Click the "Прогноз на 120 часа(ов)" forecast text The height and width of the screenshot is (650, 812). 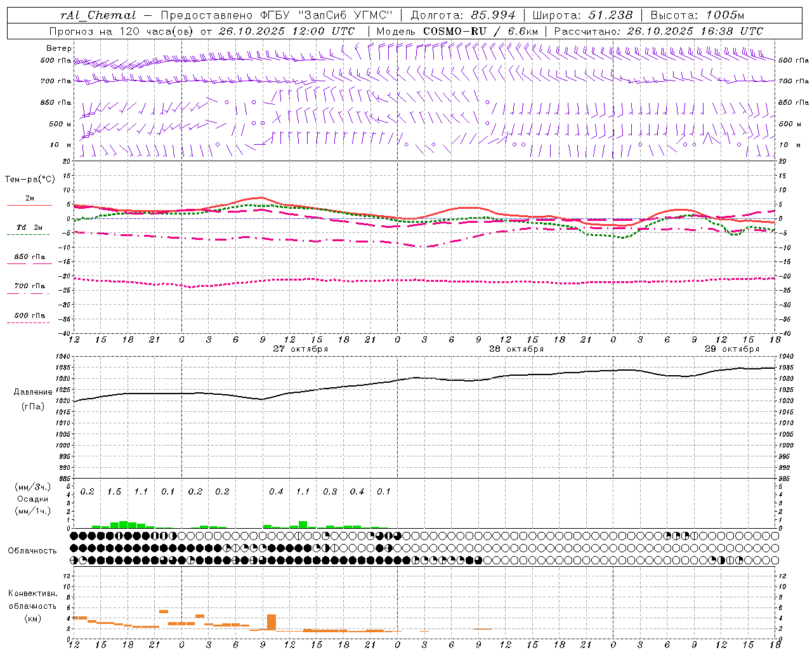point(122,31)
